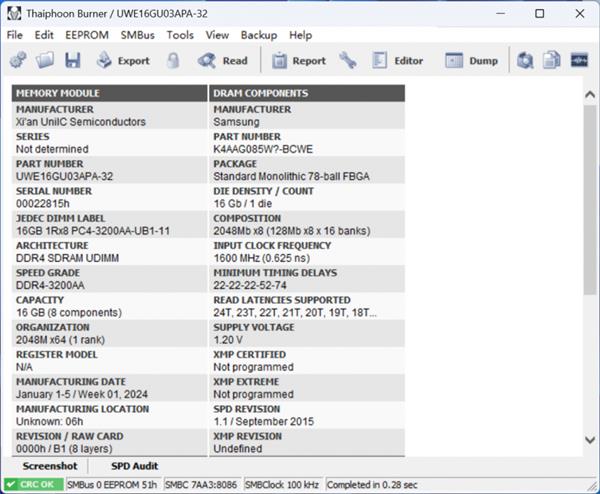600x494 pixels.
Task: Click XMP revision 'Undefined' value
Action: (238, 448)
